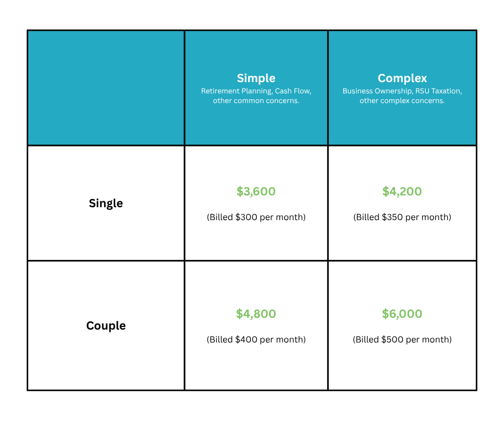Viewport: 504px width, 423px height.
Task: Click "Billed $500 per month" text
Action: click(402, 339)
